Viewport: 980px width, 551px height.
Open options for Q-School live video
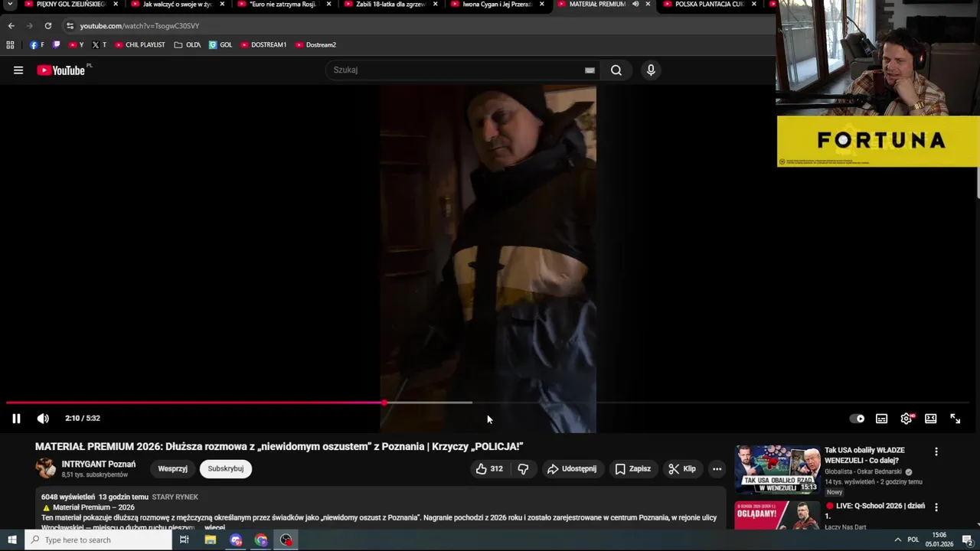tap(936, 507)
